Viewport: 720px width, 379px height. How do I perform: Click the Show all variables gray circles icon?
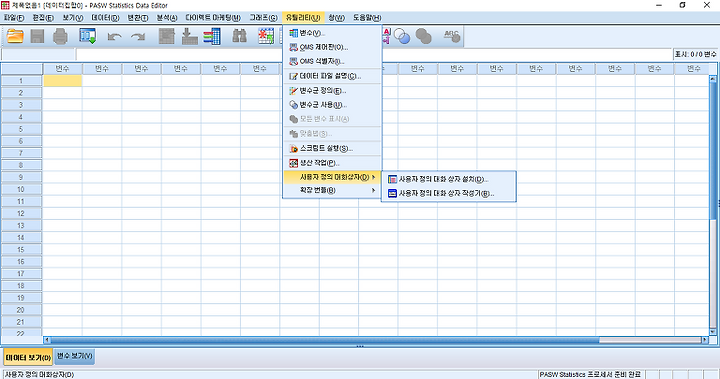(x=423, y=36)
